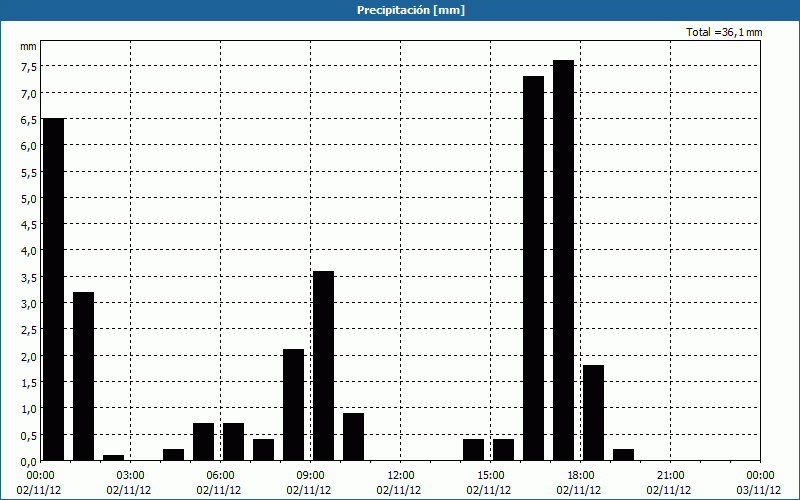Select the 0,9 mm bar after 10:00
Image resolution: width=800 pixels, height=500 pixels.
tap(354, 437)
